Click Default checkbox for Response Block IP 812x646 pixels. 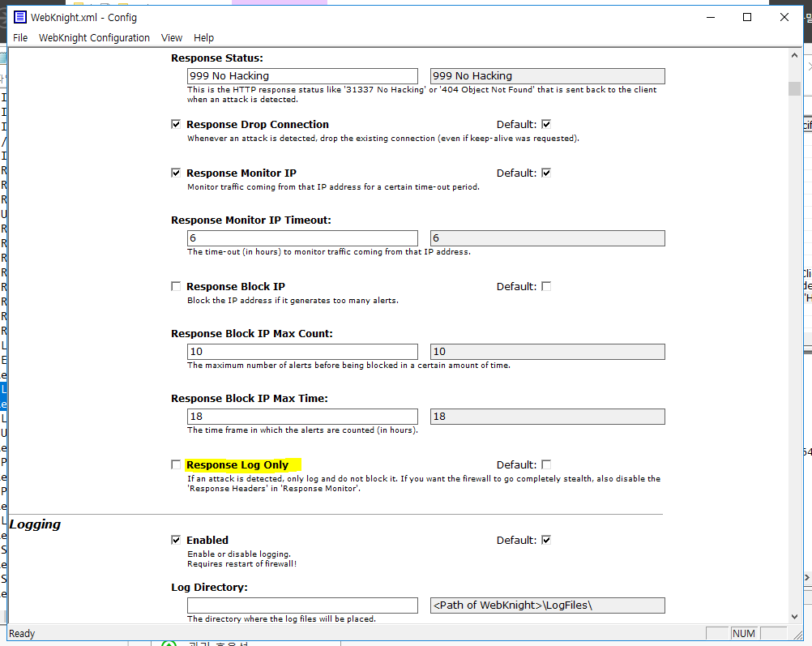[x=546, y=286]
